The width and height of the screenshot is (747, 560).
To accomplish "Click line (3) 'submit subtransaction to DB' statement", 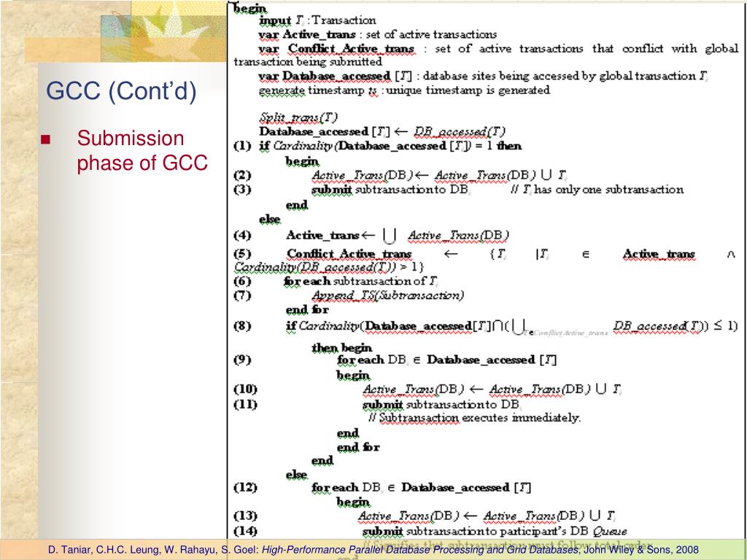I will point(392,190).
